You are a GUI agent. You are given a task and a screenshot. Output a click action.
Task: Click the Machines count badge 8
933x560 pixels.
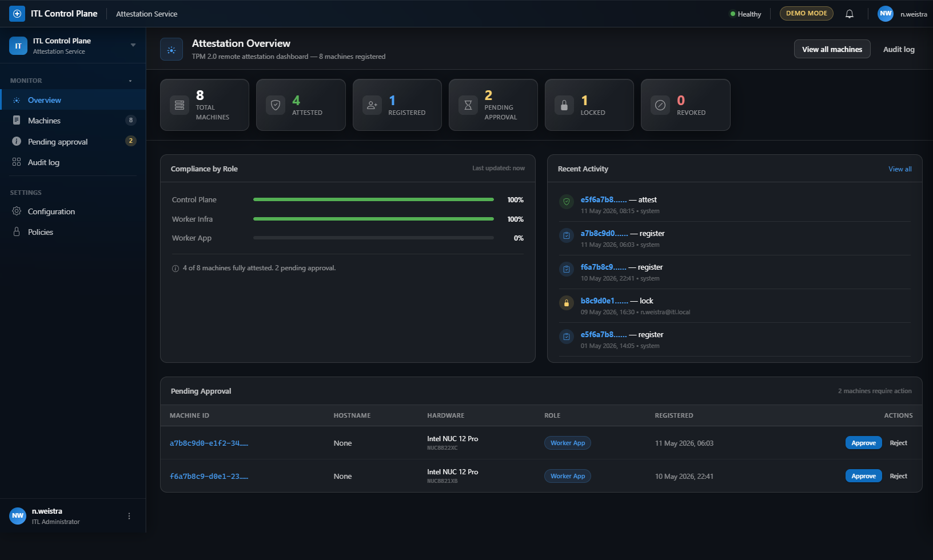pos(131,120)
